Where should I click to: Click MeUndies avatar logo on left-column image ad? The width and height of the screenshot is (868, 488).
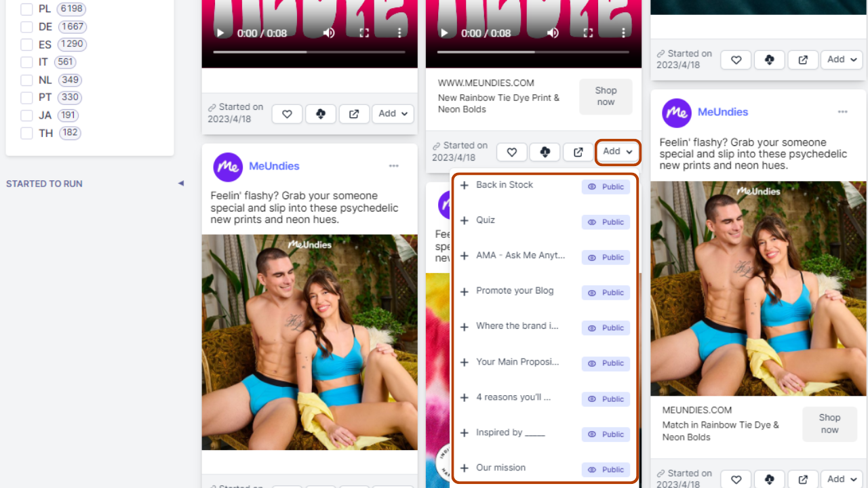point(228,167)
